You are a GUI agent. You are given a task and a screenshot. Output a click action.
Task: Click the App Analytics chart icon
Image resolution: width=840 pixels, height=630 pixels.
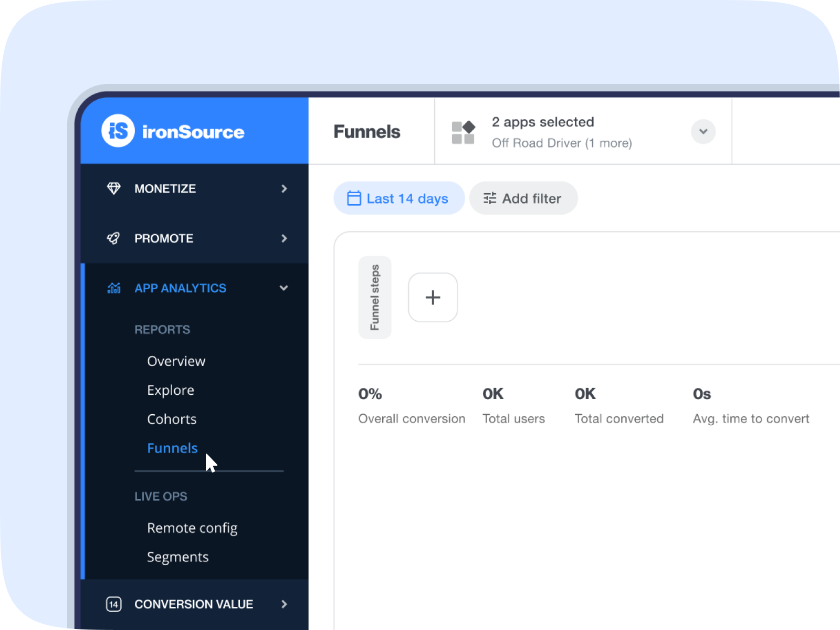pyautogui.click(x=113, y=288)
